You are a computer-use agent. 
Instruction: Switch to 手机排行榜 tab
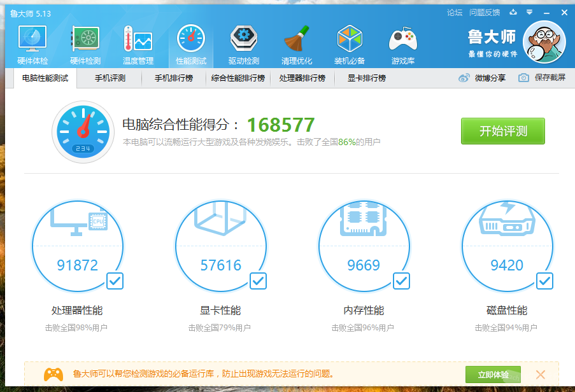coord(174,78)
